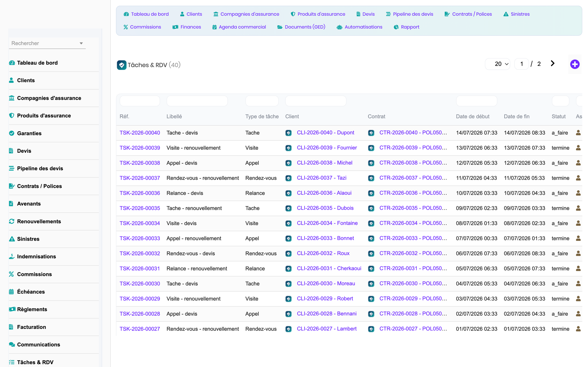588x367 pixels.
Task: Expand the 20 per page selector
Action: [x=498, y=64]
